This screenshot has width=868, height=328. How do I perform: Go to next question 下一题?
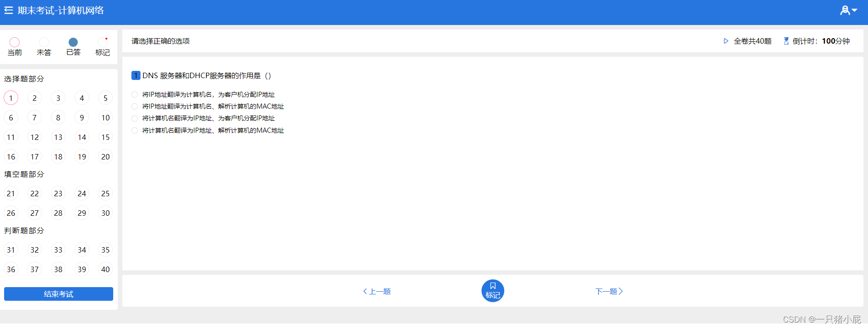point(609,291)
